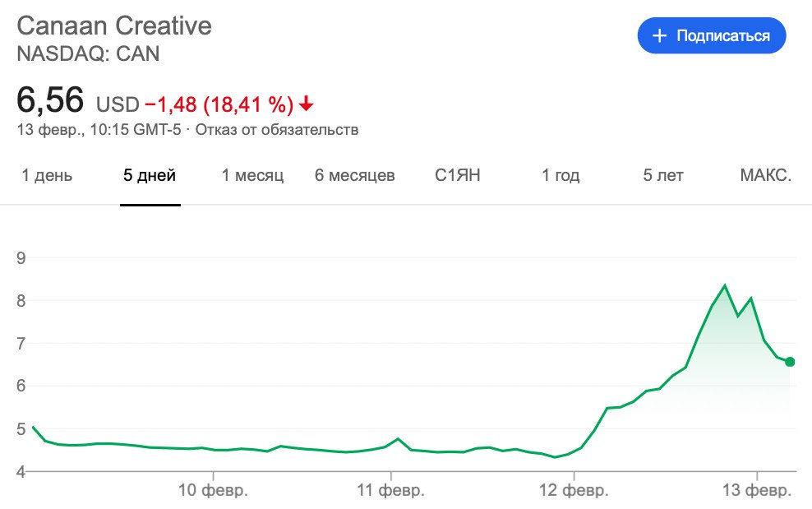Image resolution: width=812 pixels, height=509 pixels.
Task: Click the −1,48 (18,41 %) price change
Action: (219, 104)
